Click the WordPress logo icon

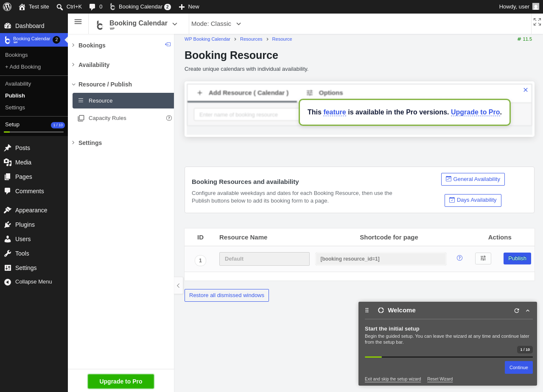pyautogui.click(x=7, y=7)
